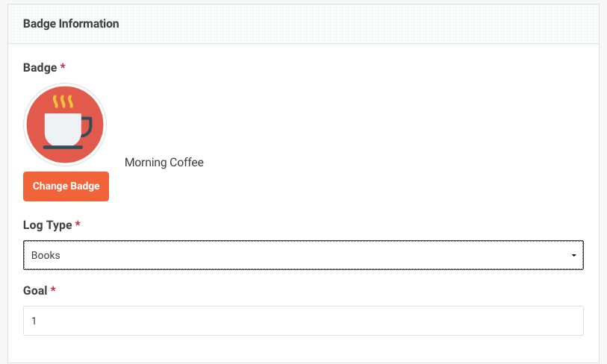607x364 pixels.
Task: Click the yellow steam lines above cup
Action: (63, 101)
